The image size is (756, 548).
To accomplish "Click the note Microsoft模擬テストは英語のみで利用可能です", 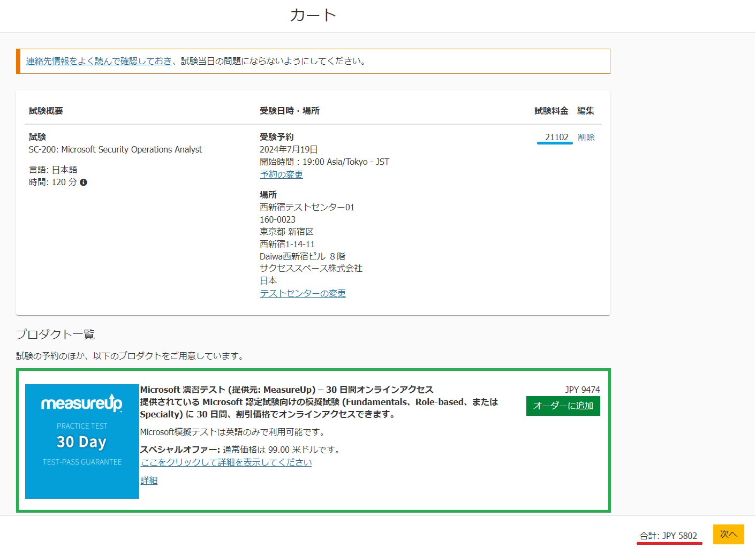I will pos(233,432).
